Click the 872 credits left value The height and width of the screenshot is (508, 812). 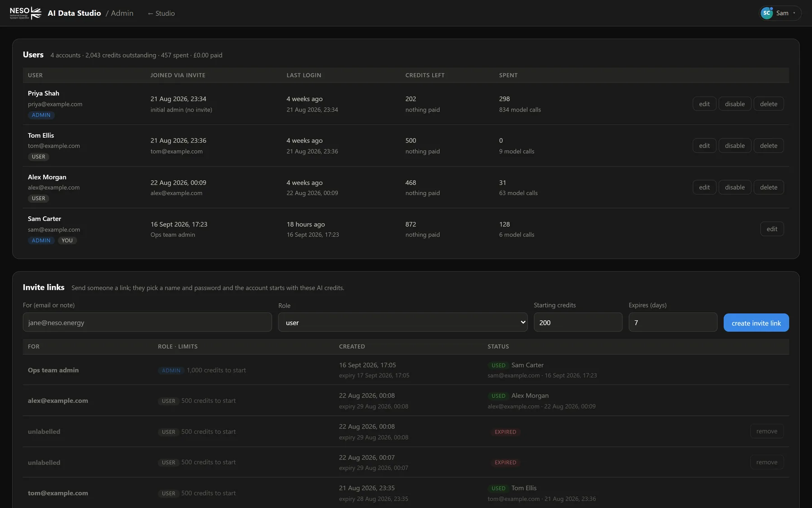click(411, 224)
